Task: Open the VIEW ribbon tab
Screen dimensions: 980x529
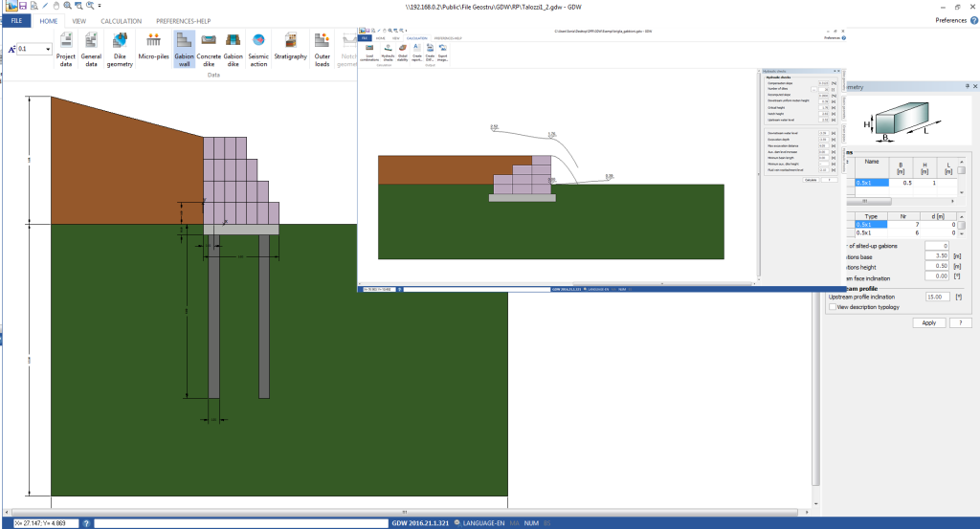Action: pos(78,20)
